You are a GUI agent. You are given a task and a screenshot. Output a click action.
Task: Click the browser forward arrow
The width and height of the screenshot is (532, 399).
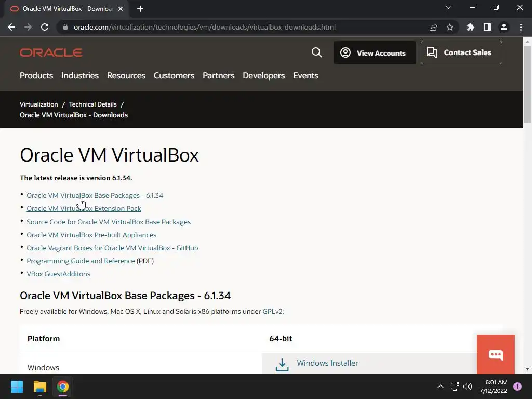(x=28, y=27)
